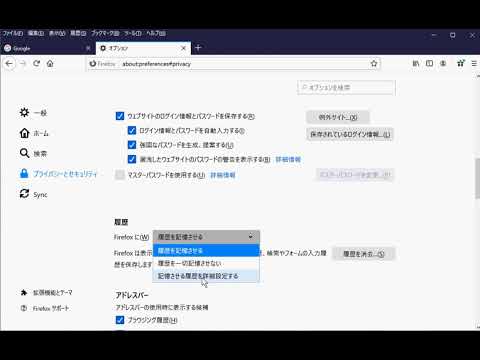Choose 履歴を記憶させる in the dropdown list
This screenshot has height=360, width=480.
point(206,250)
